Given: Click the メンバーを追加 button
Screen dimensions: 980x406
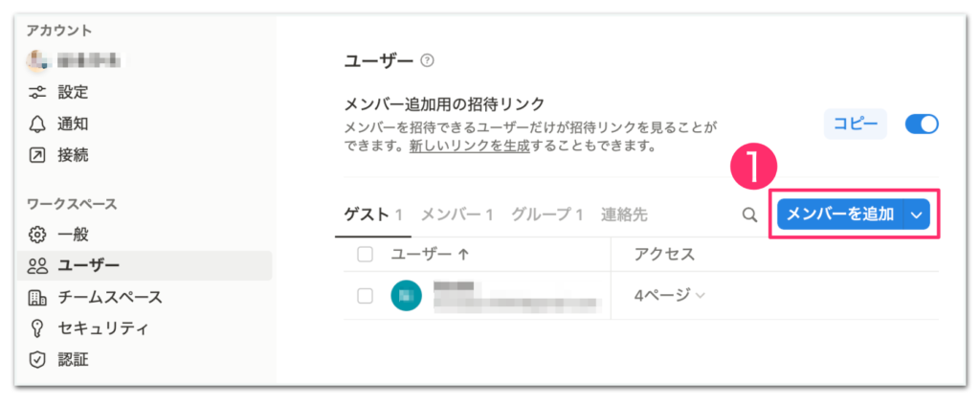Looking at the screenshot, I should click(840, 215).
